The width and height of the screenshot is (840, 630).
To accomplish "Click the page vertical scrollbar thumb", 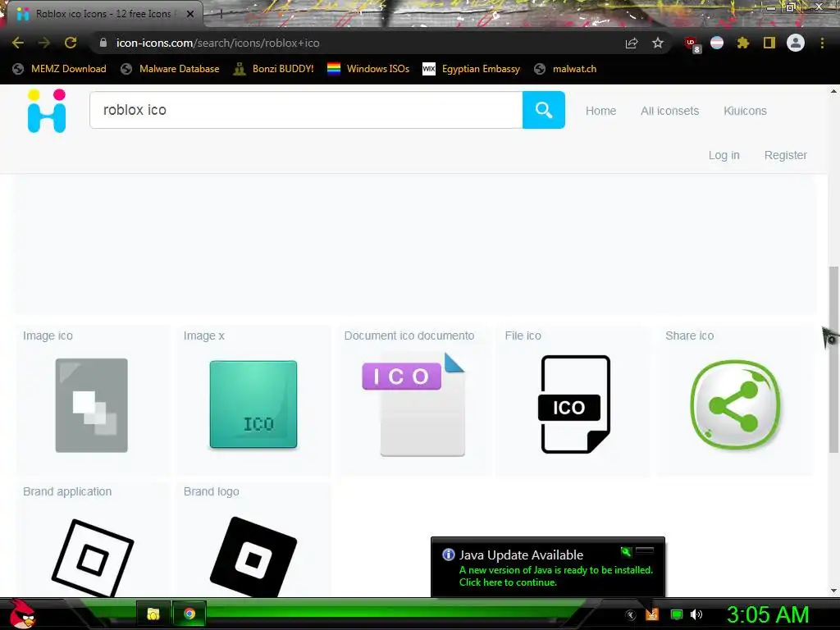I will [833, 359].
